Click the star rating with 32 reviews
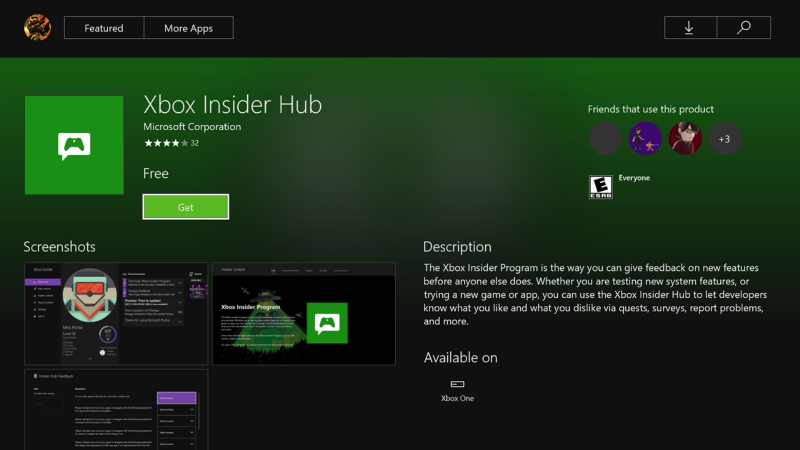 point(171,143)
